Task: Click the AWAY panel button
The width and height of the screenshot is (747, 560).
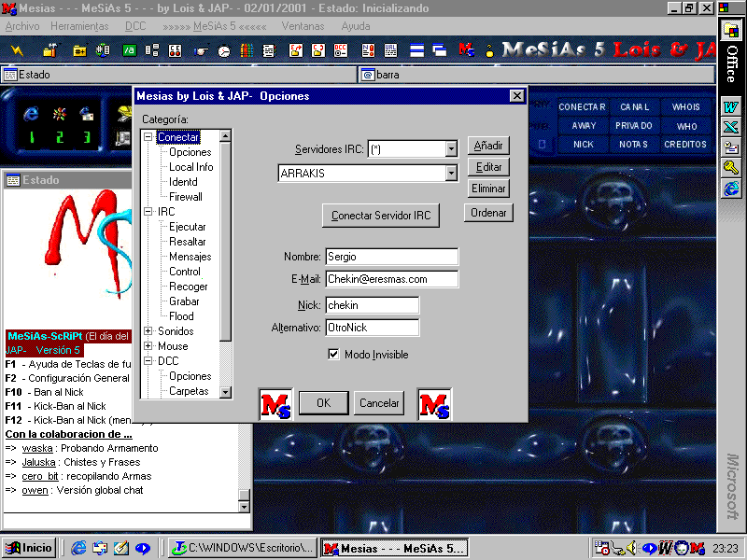Action: (584, 126)
